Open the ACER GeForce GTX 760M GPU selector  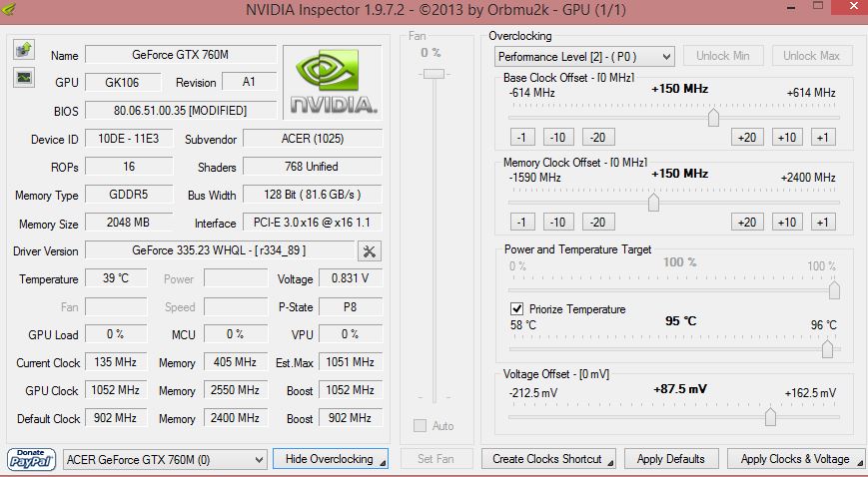[x=165, y=460]
